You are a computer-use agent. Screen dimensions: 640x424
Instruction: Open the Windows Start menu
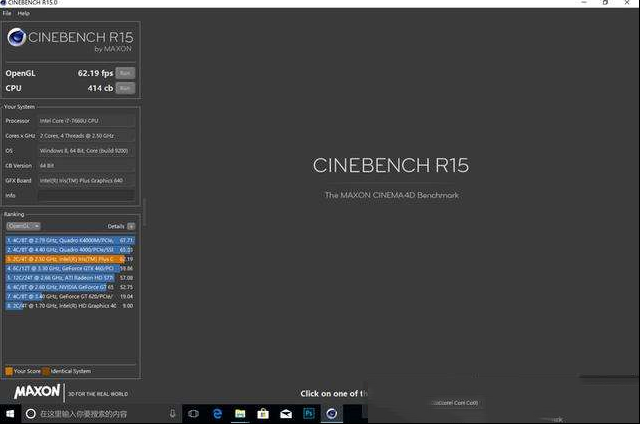[x=10, y=414]
